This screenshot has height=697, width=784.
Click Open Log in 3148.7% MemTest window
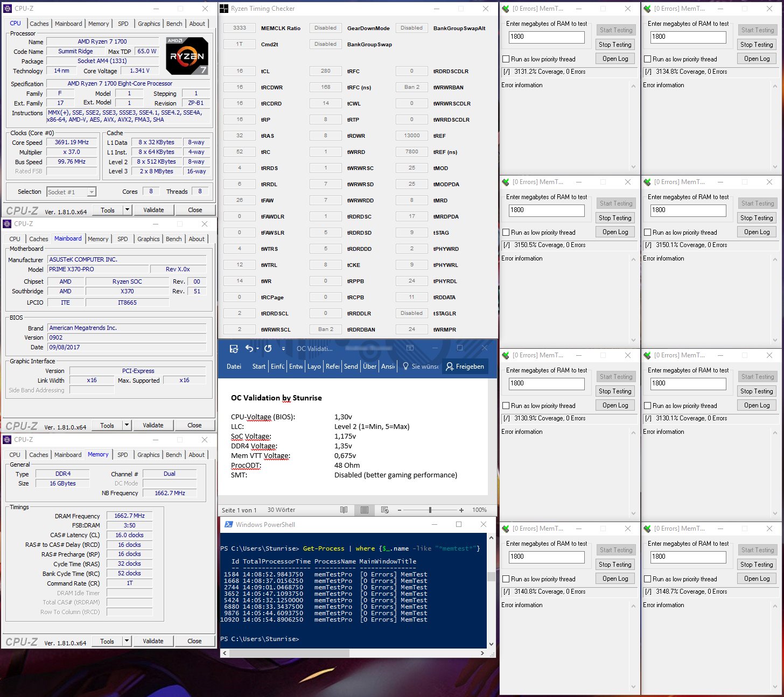click(757, 579)
